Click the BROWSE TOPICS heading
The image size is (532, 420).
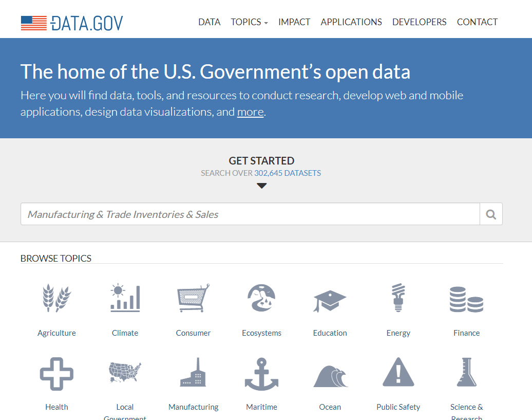tap(56, 259)
